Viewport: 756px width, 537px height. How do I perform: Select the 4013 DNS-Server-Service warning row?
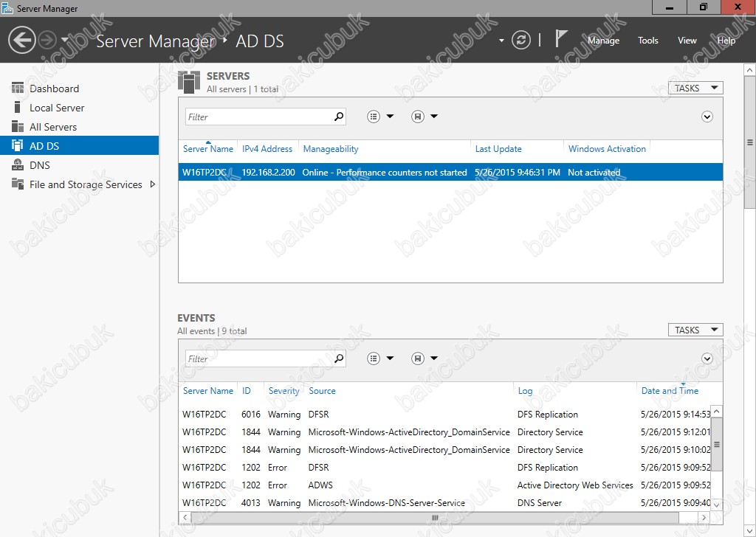point(446,503)
